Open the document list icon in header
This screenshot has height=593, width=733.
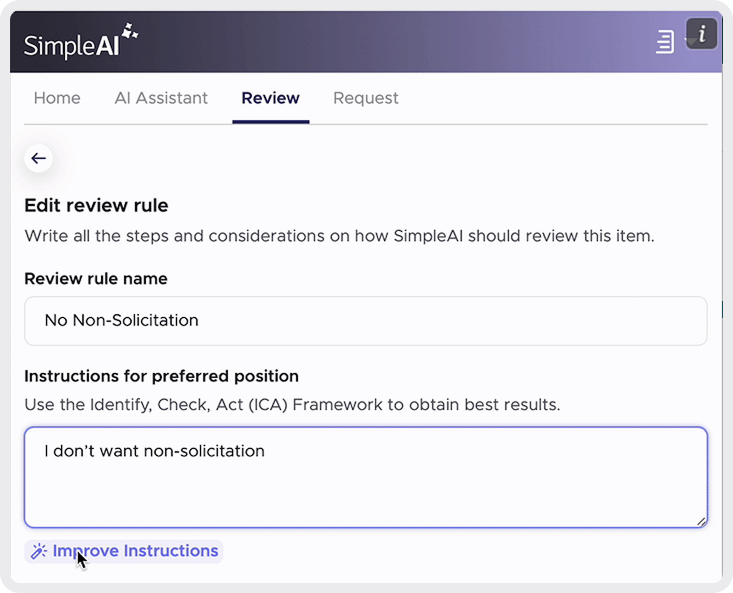[x=665, y=42]
